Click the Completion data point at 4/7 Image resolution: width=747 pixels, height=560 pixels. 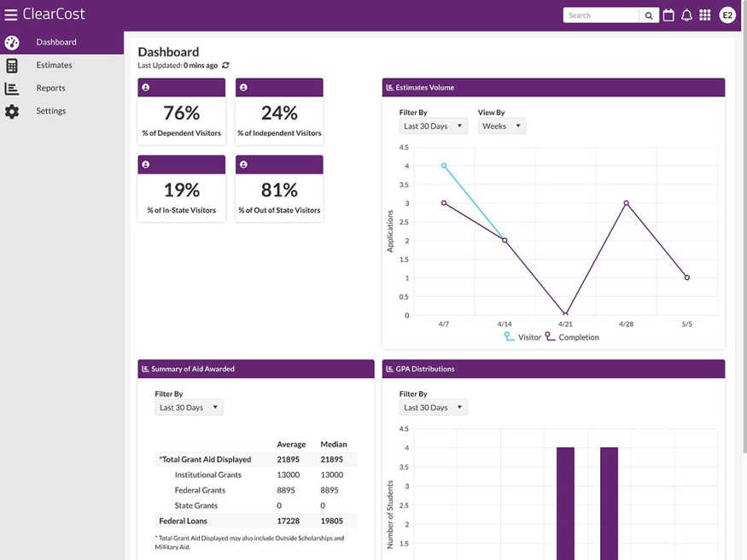[x=444, y=203]
